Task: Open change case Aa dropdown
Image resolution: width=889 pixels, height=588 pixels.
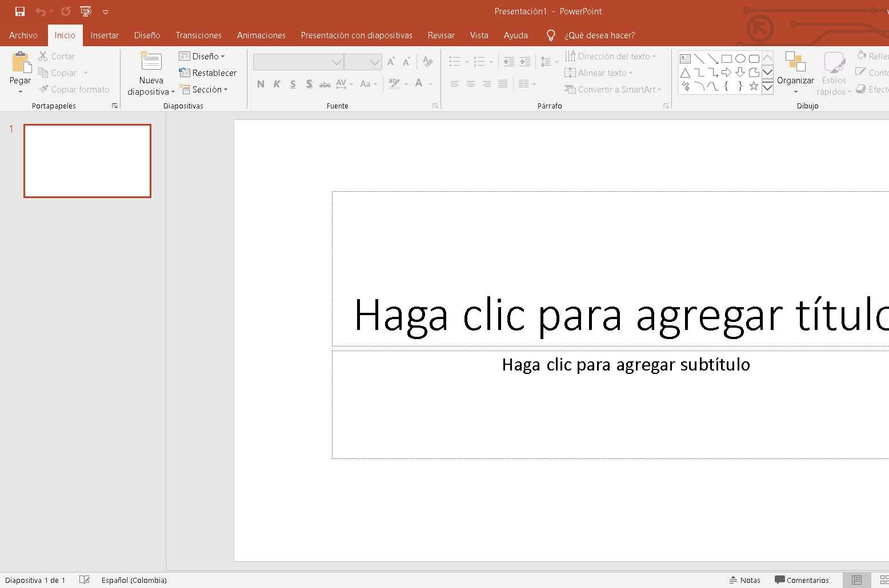Action: click(369, 84)
